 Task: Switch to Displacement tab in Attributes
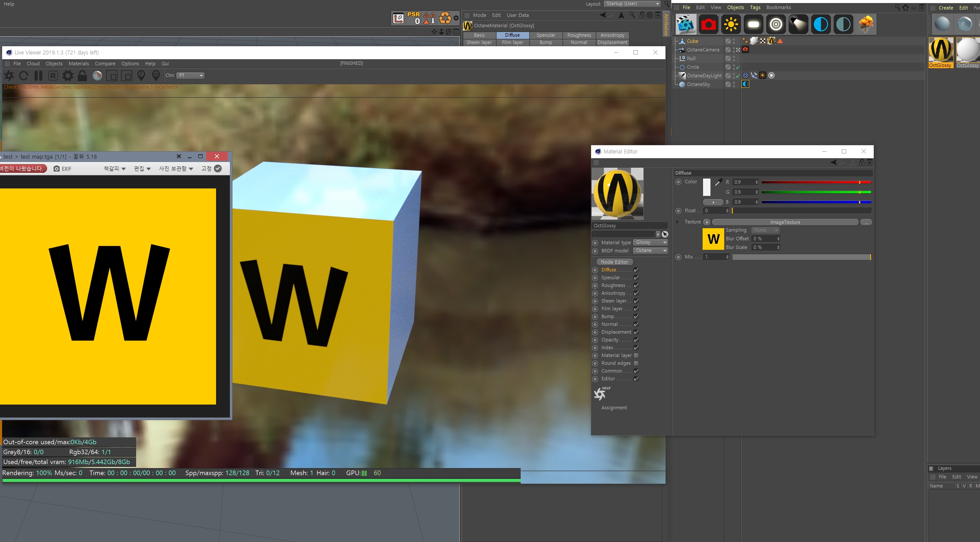pyautogui.click(x=612, y=42)
